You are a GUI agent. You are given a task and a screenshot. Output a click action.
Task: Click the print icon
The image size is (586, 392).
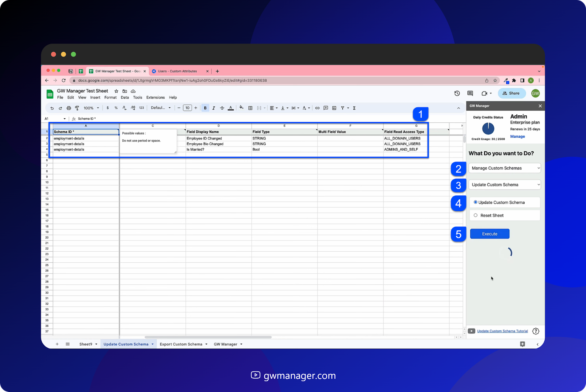(x=69, y=108)
